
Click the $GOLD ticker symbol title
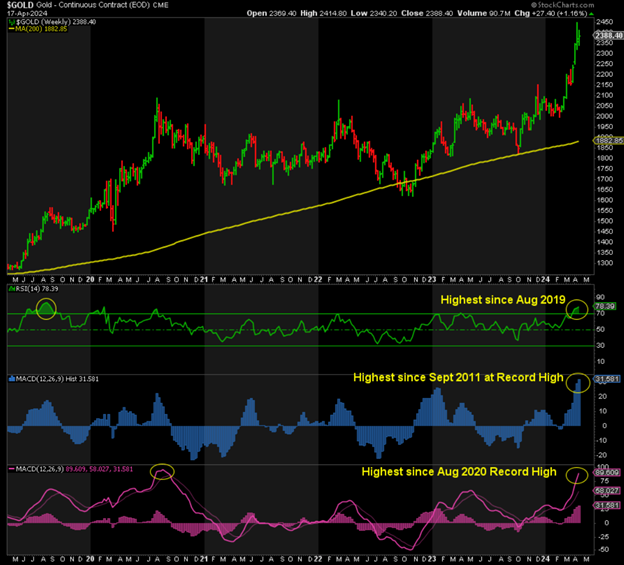pyautogui.click(x=20, y=5)
